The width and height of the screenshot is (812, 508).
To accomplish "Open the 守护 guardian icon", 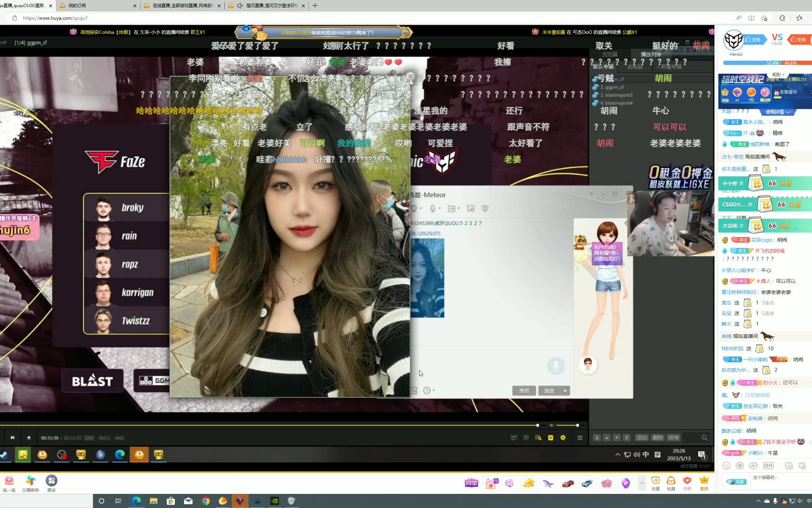I will 687,483.
